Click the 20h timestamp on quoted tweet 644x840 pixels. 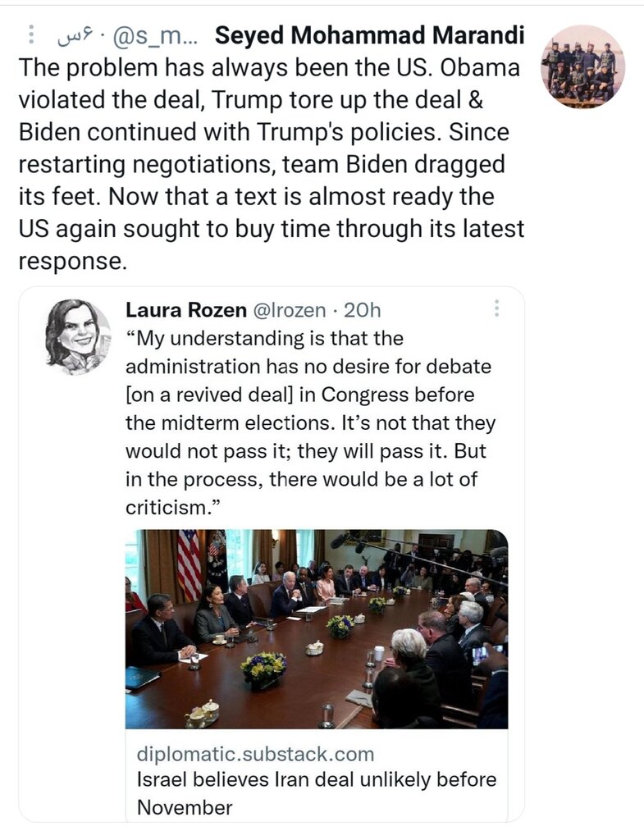point(362,310)
